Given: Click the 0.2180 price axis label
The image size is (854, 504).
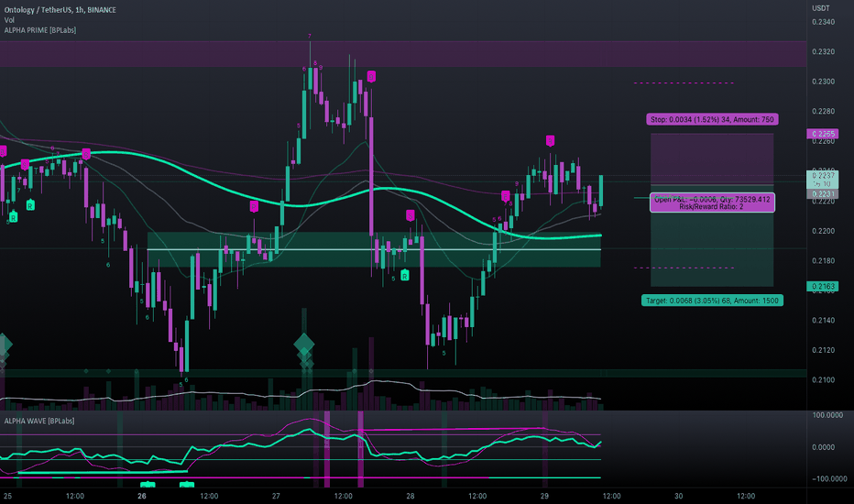Looking at the screenshot, I should [x=823, y=260].
